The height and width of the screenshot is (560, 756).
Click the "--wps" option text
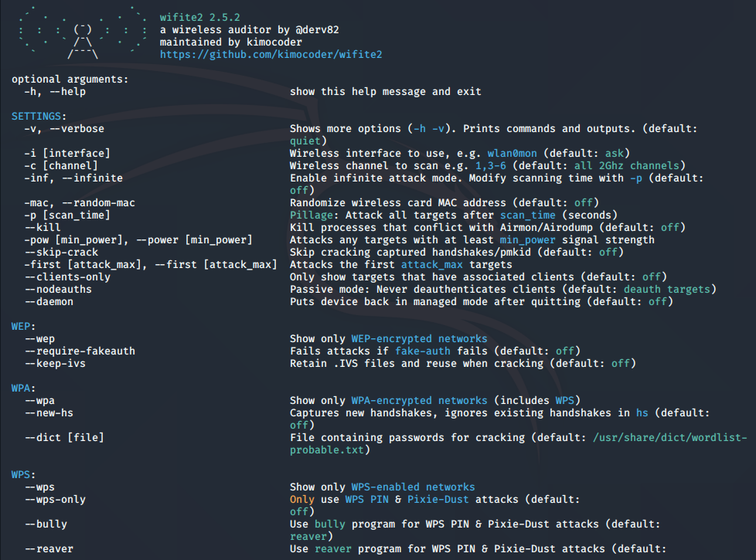pos(39,487)
